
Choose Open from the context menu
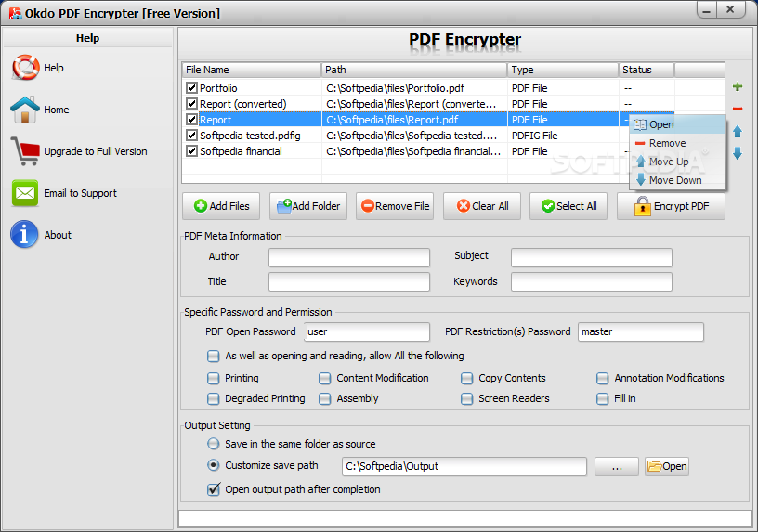tap(677, 124)
